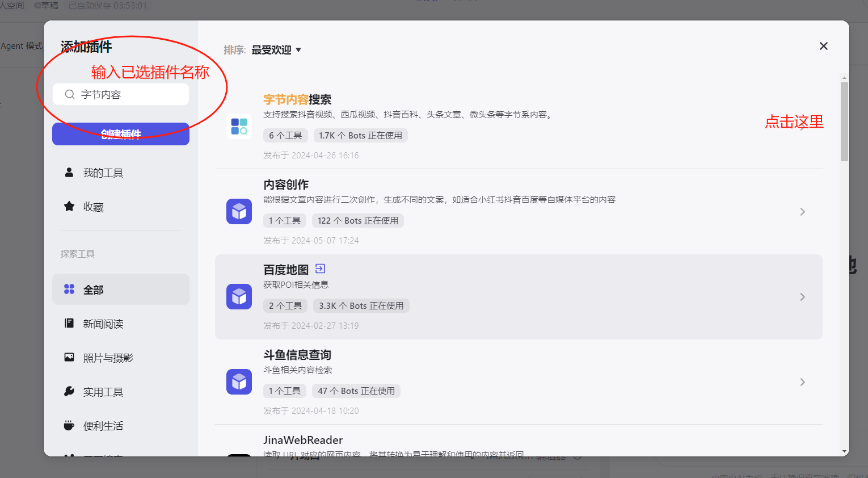The height and width of the screenshot is (478, 868).
Task: Open 收藏 favorites in the sidebar
Action: coord(94,207)
